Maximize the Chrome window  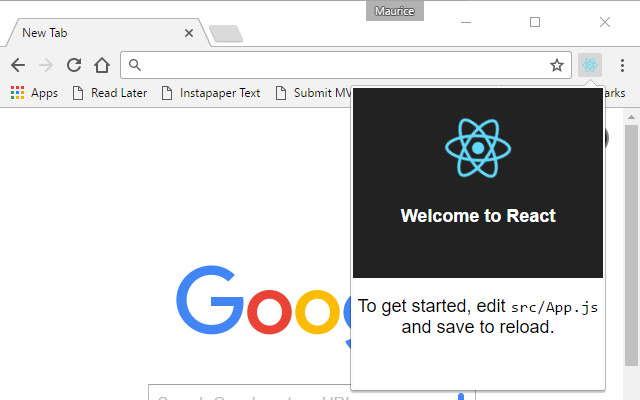[535, 22]
